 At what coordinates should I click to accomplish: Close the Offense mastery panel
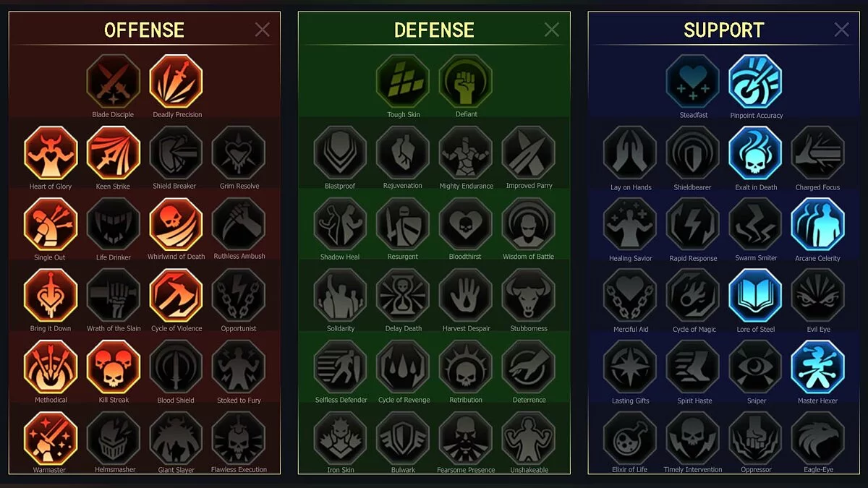(x=263, y=29)
